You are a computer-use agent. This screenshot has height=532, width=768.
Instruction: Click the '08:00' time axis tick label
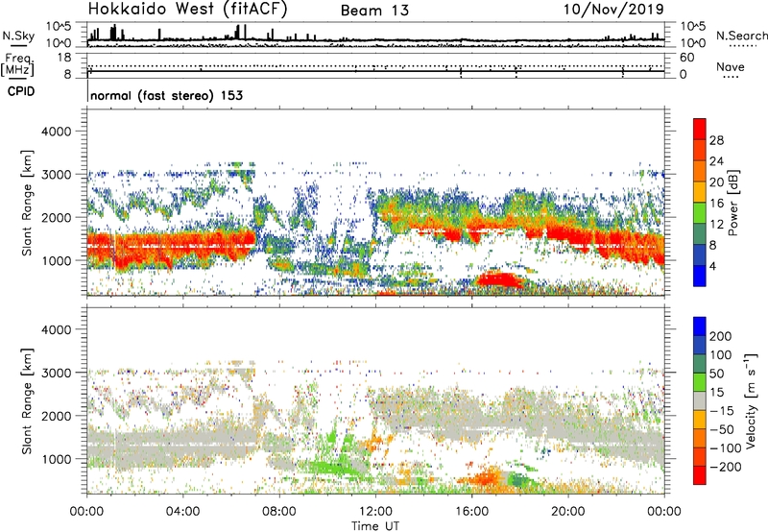(279, 512)
